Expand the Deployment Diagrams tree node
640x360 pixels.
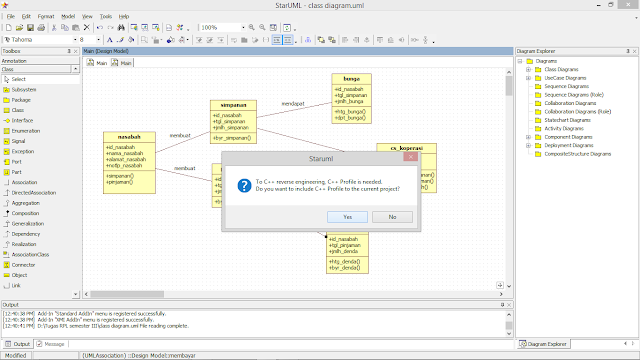coord(528,145)
